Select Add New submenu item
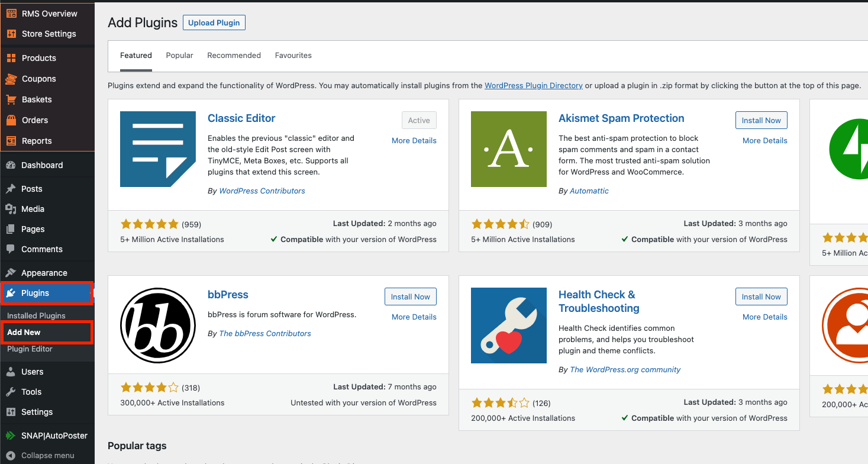 point(24,332)
